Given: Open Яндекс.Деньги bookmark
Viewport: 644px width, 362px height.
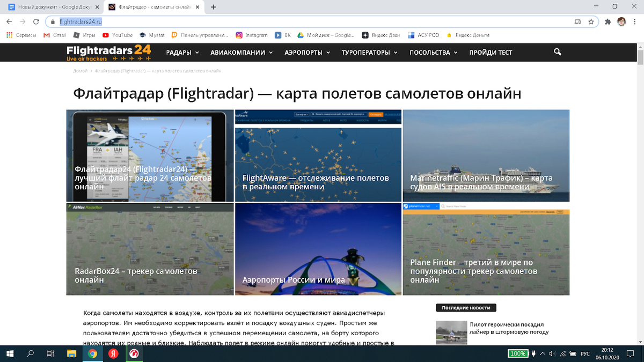Looking at the screenshot, I should 467,35.
